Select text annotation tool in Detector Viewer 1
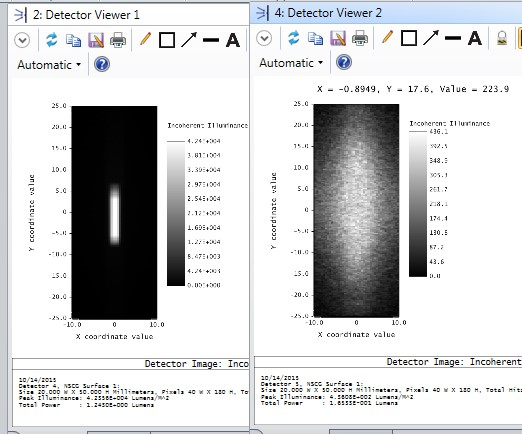This screenshot has width=522, height=434. 233,41
